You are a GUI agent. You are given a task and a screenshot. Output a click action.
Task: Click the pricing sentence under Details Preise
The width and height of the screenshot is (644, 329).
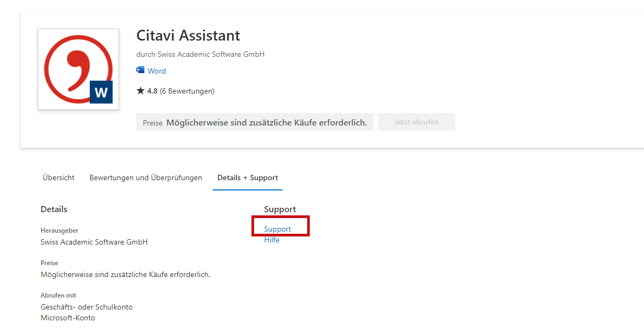point(125,274)
